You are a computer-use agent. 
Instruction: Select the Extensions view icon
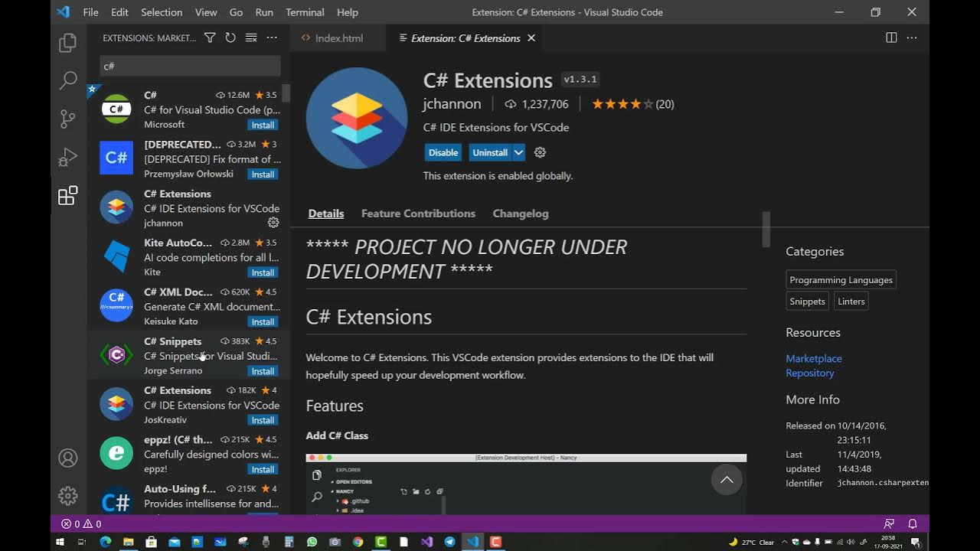(67, 196)
